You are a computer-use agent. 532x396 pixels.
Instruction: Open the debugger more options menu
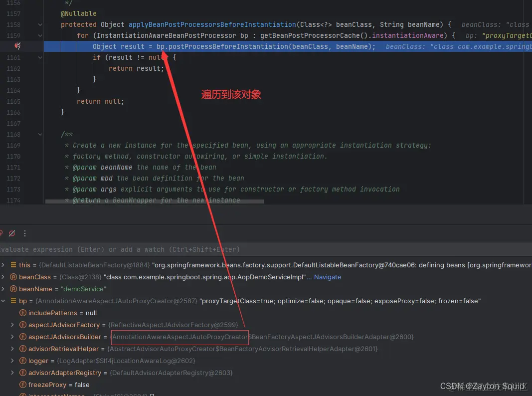(x=25, y=233)
